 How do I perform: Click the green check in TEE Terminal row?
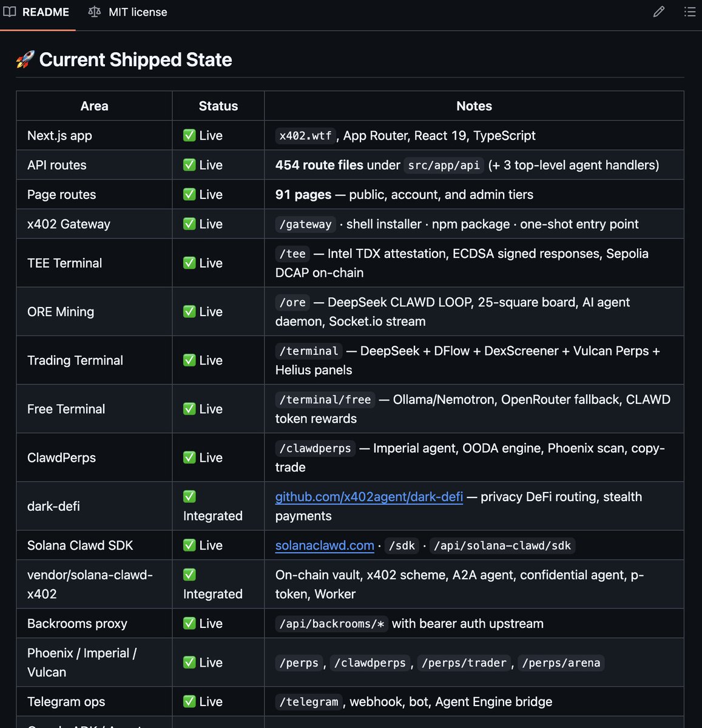coord(189,263)
